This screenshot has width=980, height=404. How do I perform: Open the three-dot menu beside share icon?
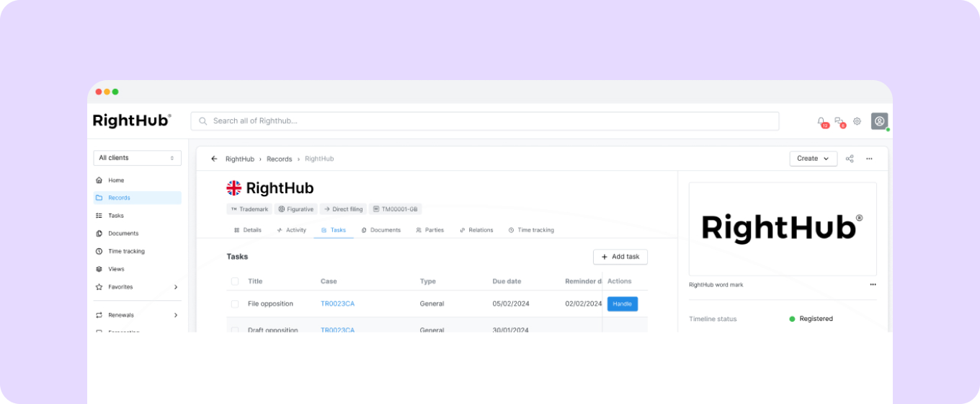869,159
